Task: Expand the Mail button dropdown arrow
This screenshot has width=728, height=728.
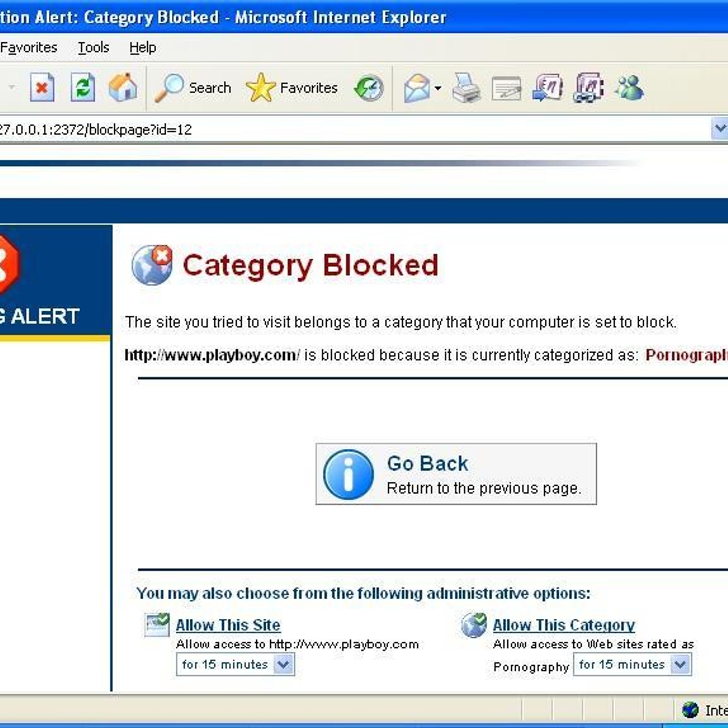Action: (438, 88)
